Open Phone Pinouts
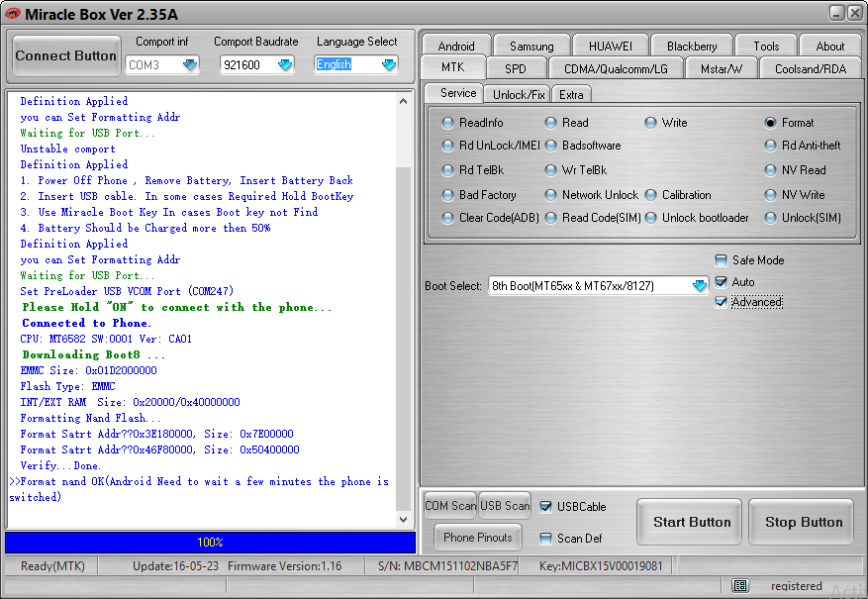 tap(478, 537)
